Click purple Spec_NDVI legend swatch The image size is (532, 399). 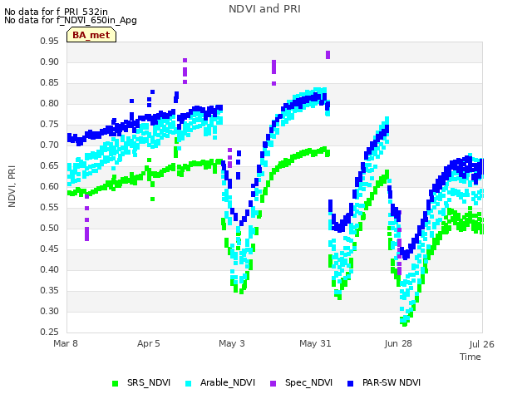click(273, 383)
